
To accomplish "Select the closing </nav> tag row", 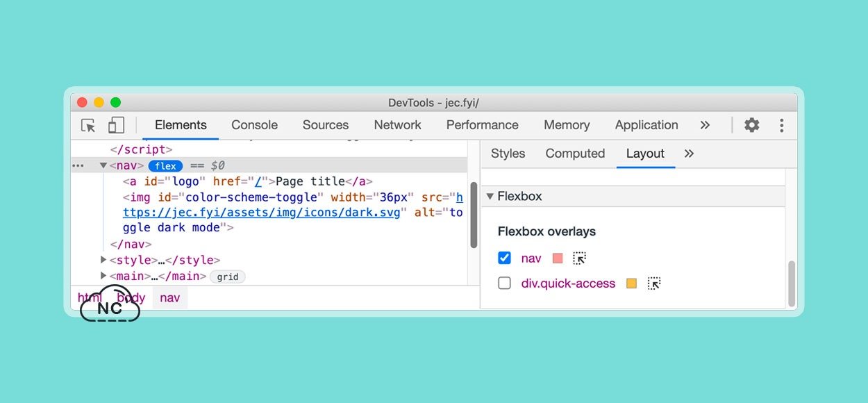I will click(131, 245).
